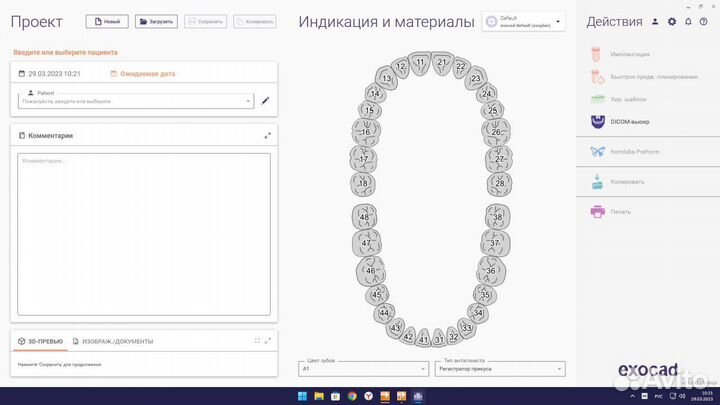Open Yandex browser from the taskbar
720x405 pixels.
(368, 396)
